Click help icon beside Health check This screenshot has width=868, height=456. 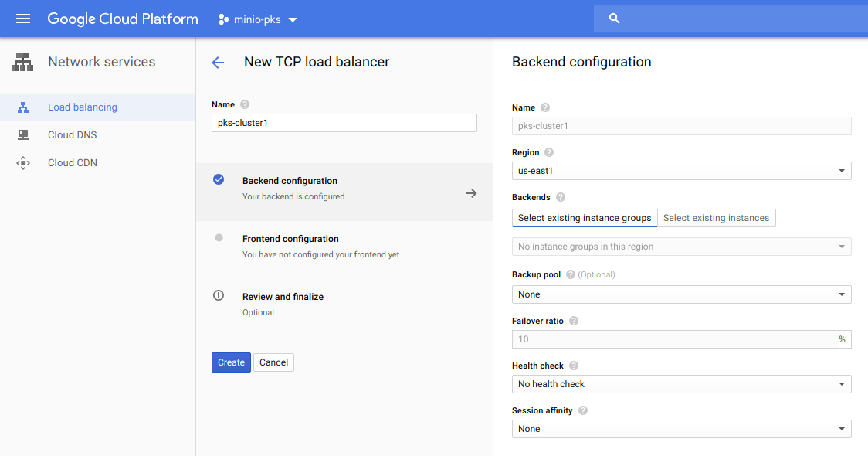(x=574, y=366)
